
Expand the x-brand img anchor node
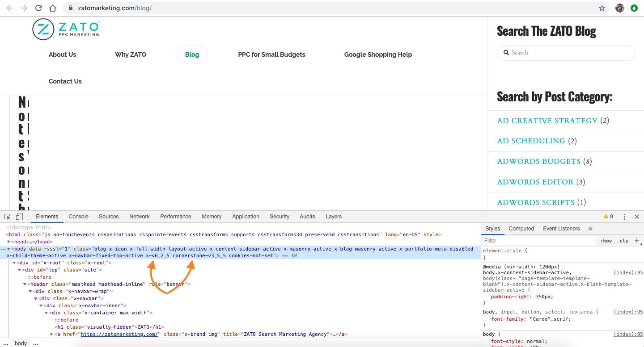coord(52,334)
